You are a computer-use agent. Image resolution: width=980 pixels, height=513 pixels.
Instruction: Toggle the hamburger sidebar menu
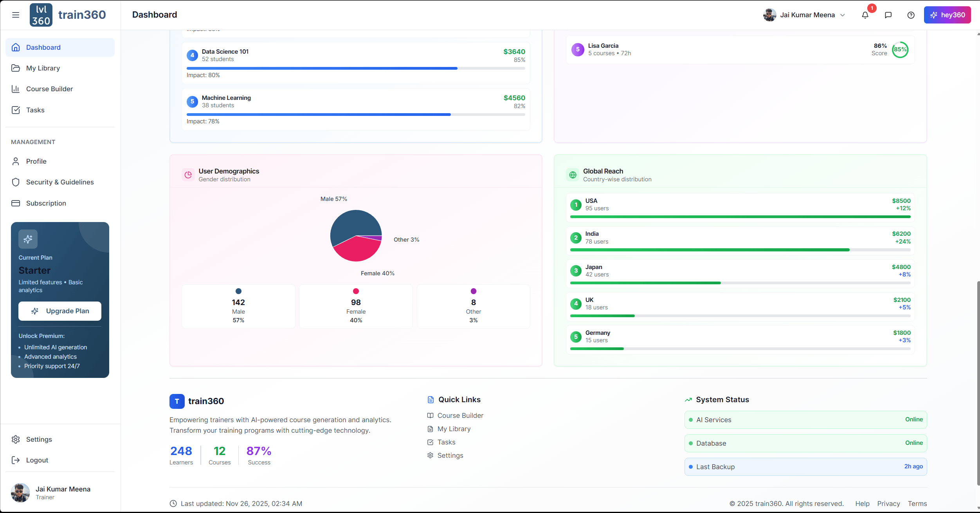coord(16,15)
